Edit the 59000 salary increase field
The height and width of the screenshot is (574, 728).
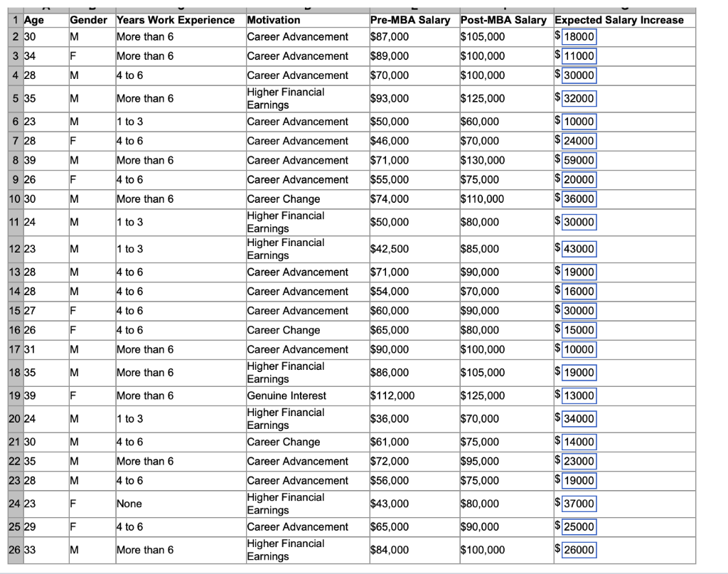click(577, 160)
